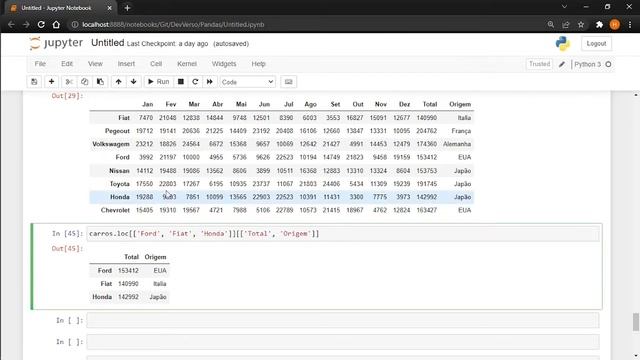640x360 pixels.
Task: Click the Out[45] output prompt
Action: click(67, 249)
